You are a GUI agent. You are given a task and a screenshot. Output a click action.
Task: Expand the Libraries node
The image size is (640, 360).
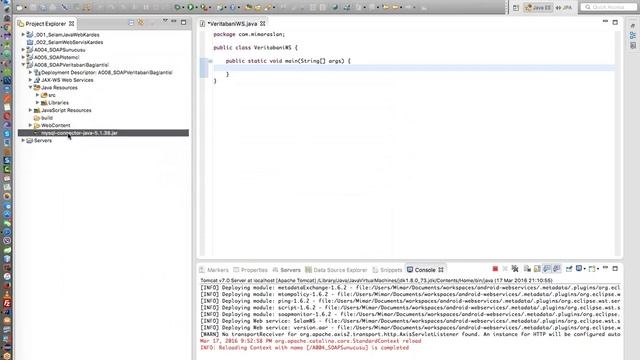[x=38, y=102]
